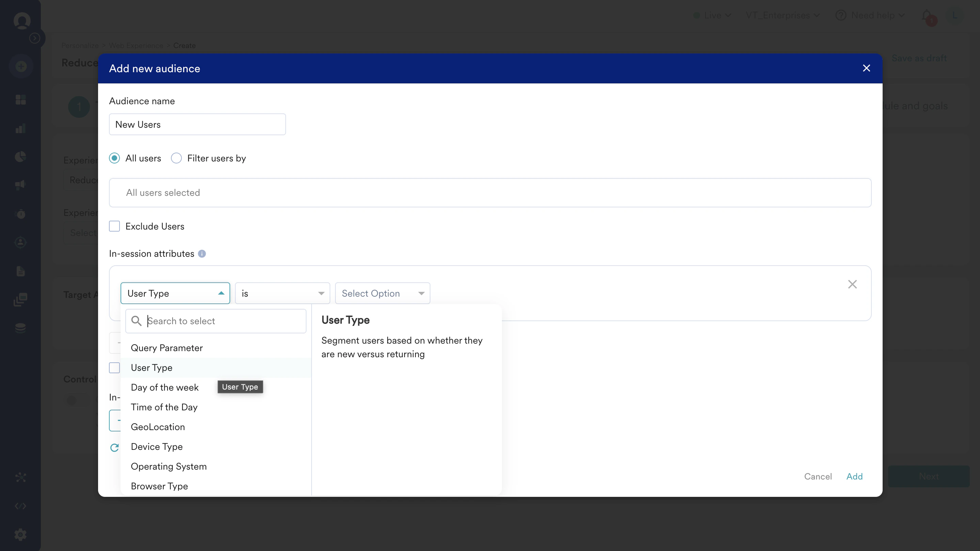Click the refresh icon in the dialog

(x=114, y=447)
